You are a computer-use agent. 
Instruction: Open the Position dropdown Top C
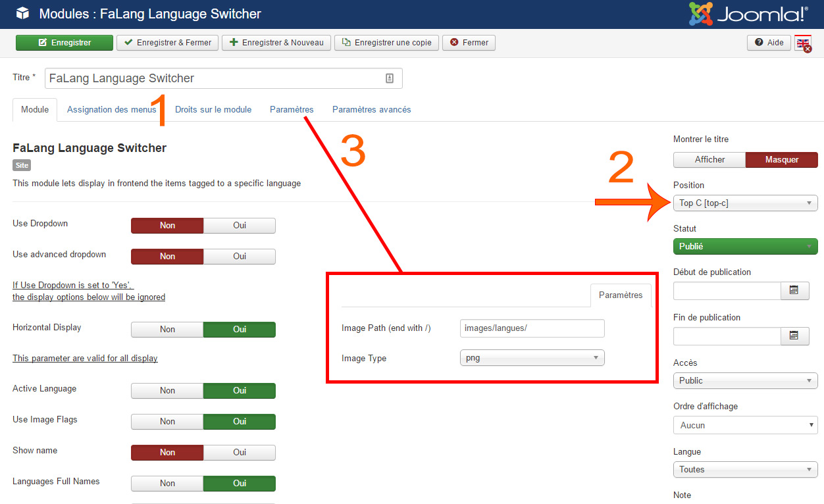746,203
